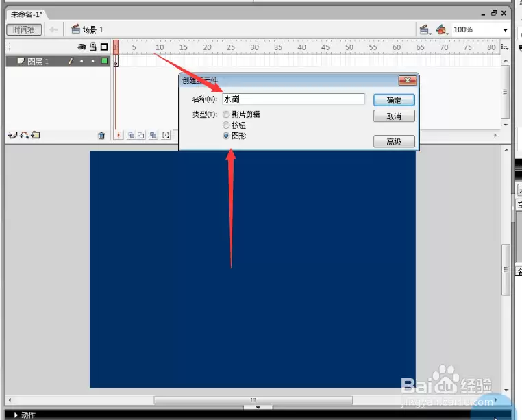This screenshot has height=420, width=522.
Task: Click the Center Frame icon
Action: pyautogui.click(x=119, y=135)
